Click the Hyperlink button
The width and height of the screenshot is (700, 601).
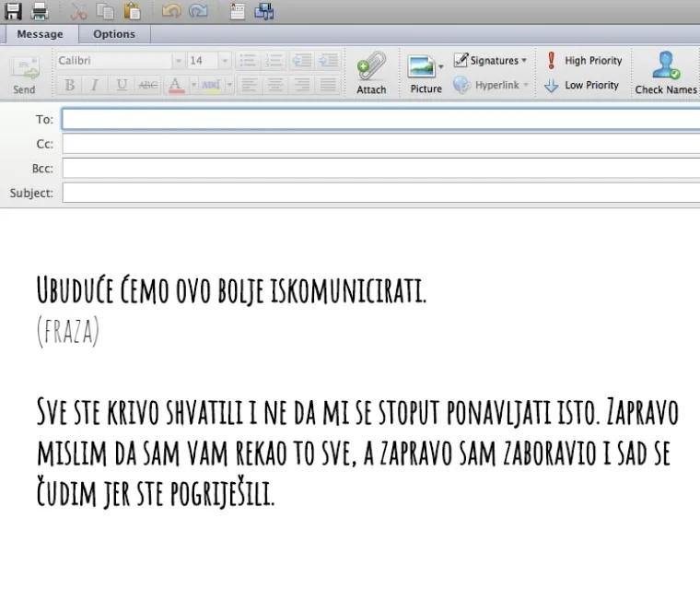(486, 85)
